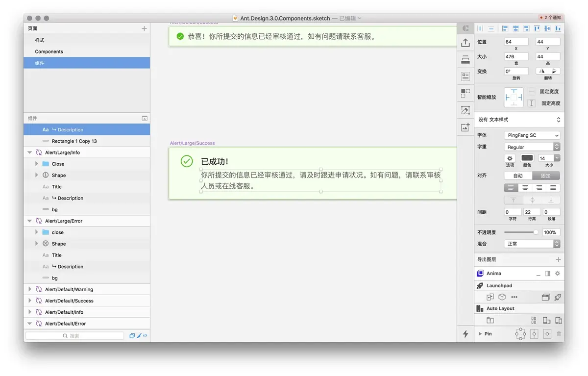Collapse the layer list toggle beside 组件

point(145,118)
